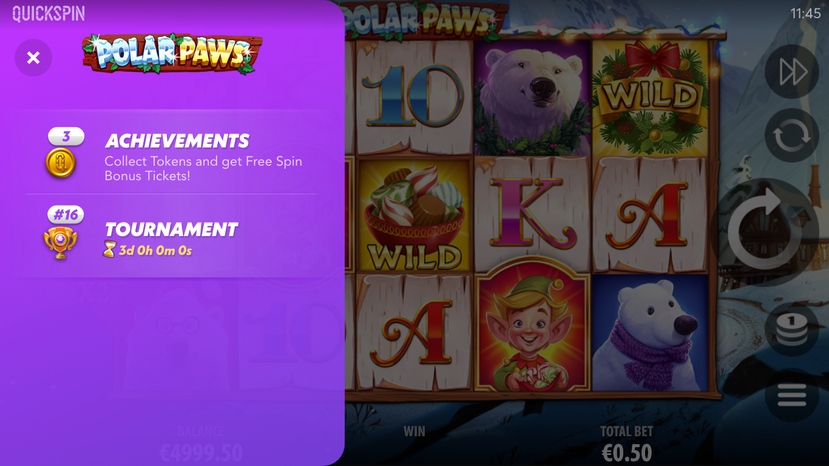829x466 pixels.
Task: Click the fast-forward turbo spin icon
Action: 791,71
